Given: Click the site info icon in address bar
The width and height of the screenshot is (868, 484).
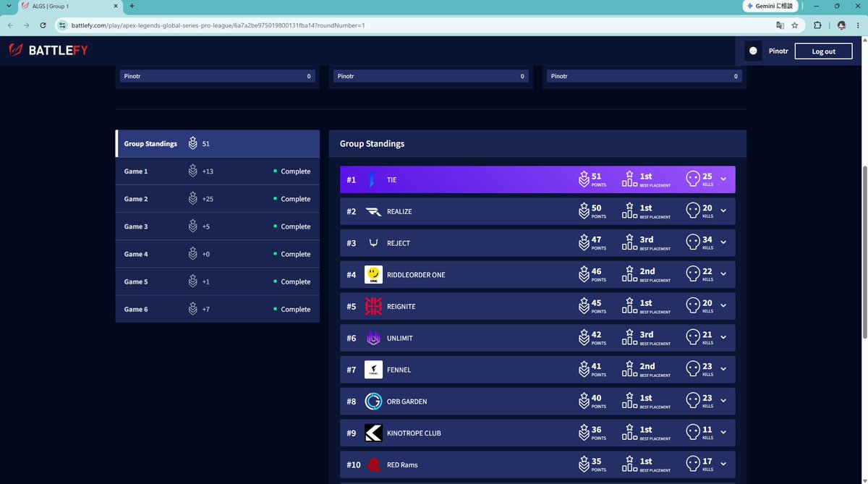Looking at the screenshot, I should point(62,25).
